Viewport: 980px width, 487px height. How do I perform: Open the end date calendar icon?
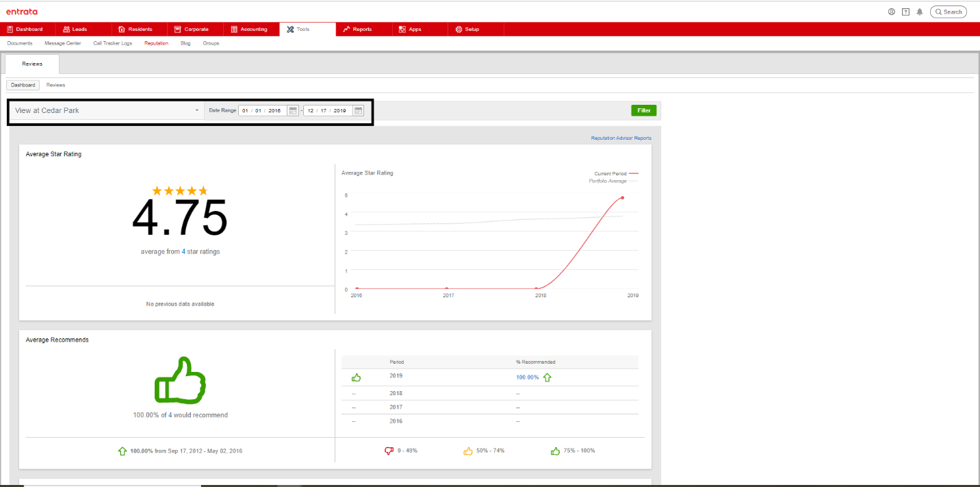pos(358,110)
